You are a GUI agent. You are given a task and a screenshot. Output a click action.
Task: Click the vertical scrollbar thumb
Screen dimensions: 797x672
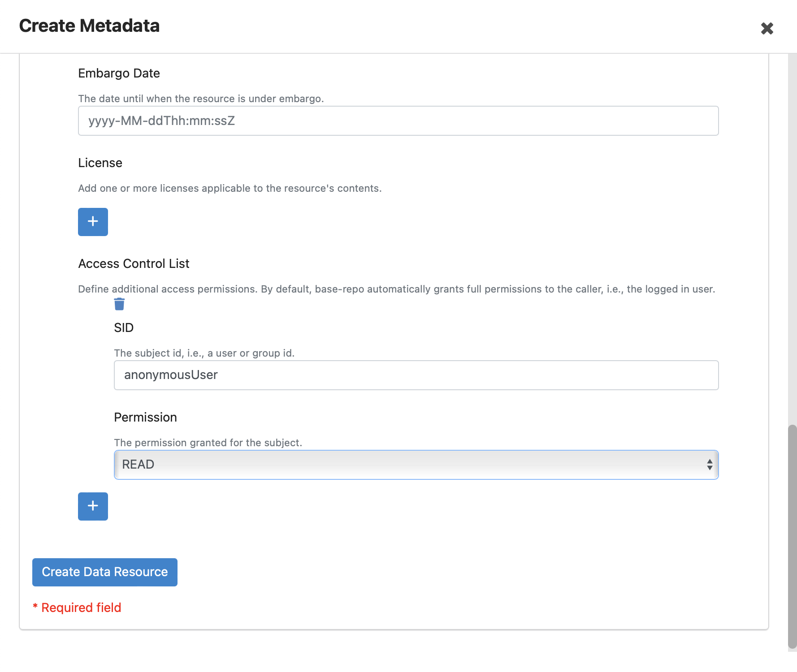[792, 537]
